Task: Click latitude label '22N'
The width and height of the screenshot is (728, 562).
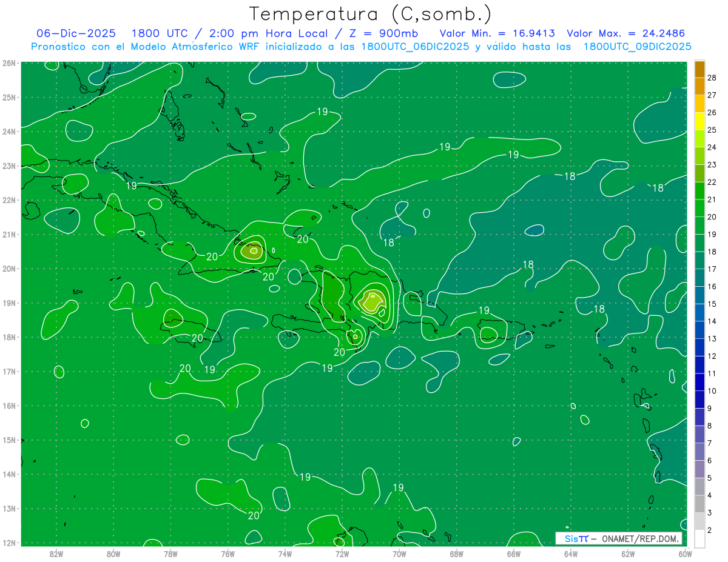Action: click(x=8, y=199)
